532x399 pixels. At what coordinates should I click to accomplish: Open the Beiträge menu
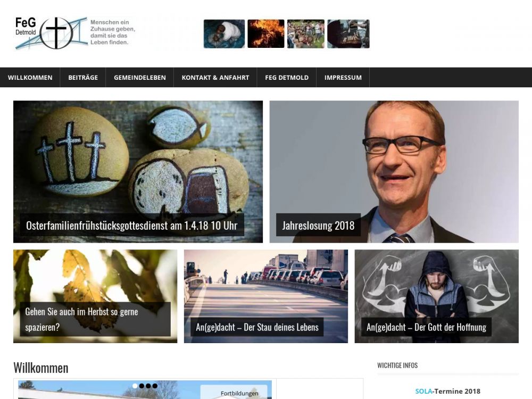point(83,77)
